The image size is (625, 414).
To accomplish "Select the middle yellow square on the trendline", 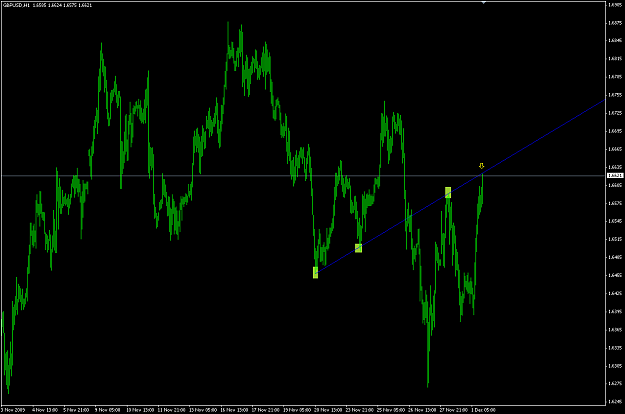I will click(358, 248).
